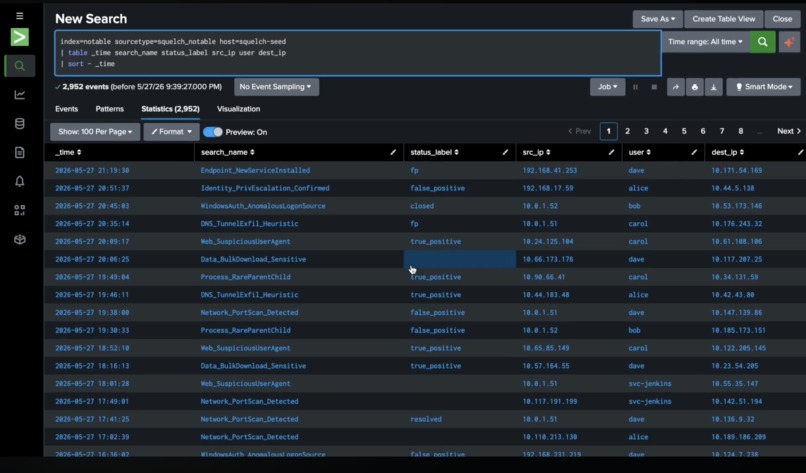Click dest_ip 10.171.54.169
This screenshot has width=806, height=473.
[737, 170]
